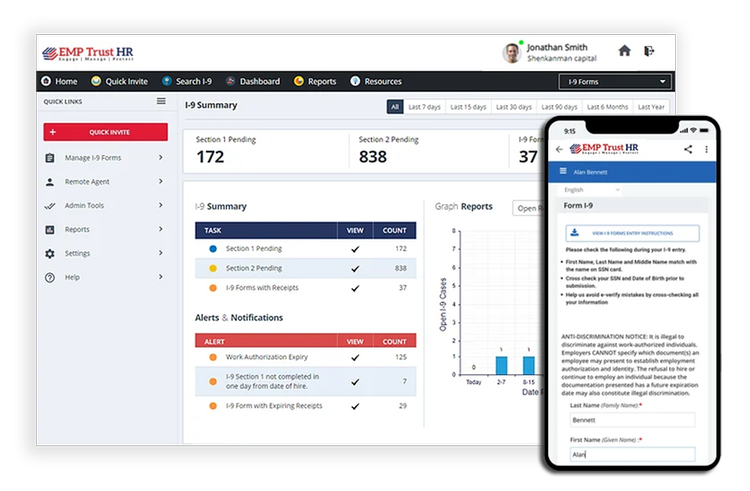Click the 2-7 bar in graph
750x491 pixels.
point(501,365)
